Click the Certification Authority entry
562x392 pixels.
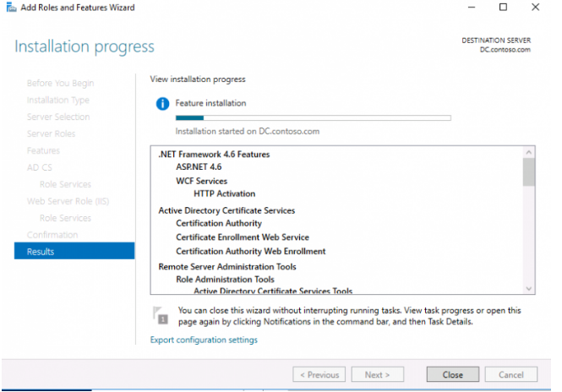click(x=219, y=223)
